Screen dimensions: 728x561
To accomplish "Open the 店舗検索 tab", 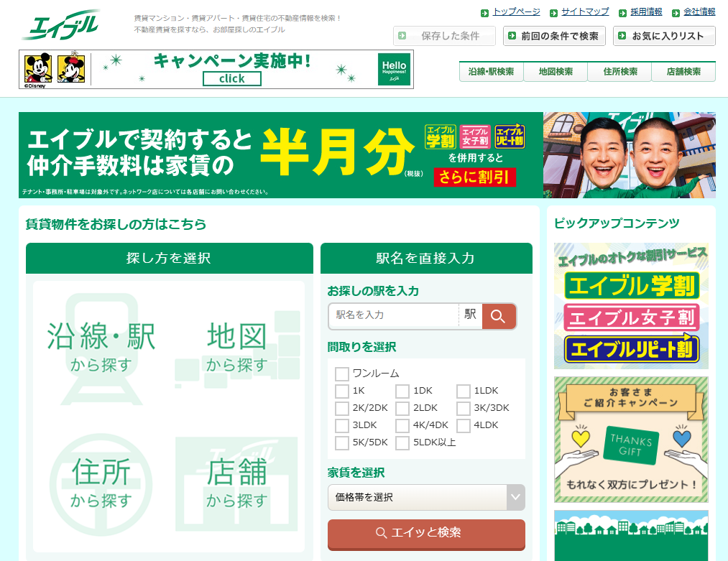I will point(684,72).
